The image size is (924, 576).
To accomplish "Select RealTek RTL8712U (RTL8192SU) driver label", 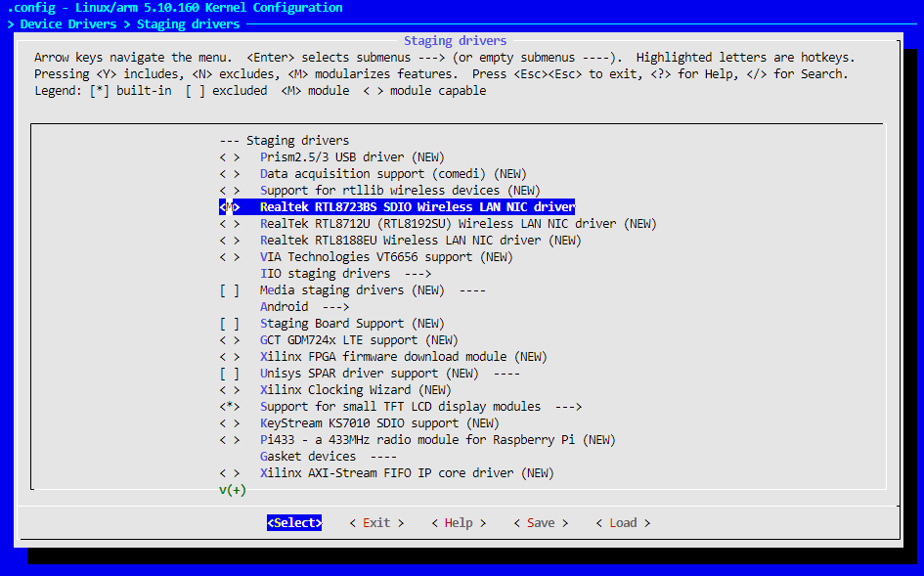I will pyautogui.click(x=459, y=224).
